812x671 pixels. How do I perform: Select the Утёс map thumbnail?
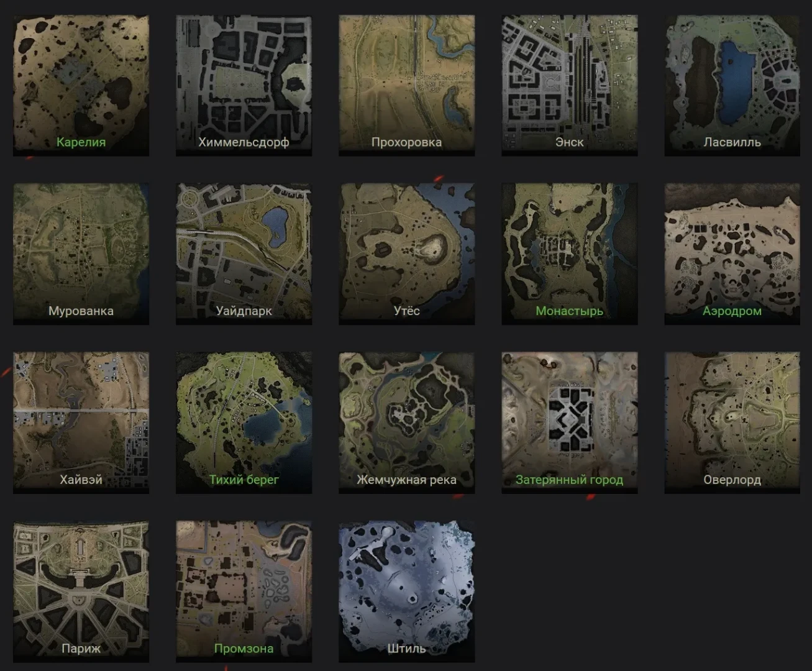(x=406, y=253)
